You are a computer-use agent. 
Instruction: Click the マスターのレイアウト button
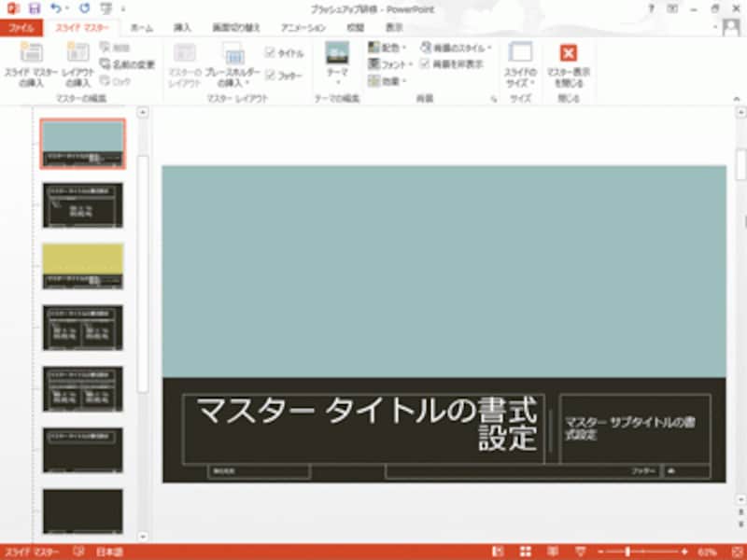point(184,64)
